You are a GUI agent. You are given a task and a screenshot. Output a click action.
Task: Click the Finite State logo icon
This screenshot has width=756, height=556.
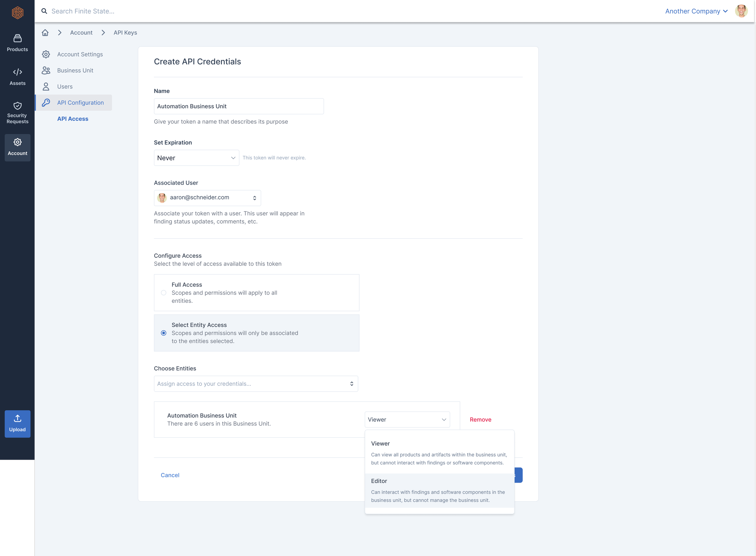coord(18,13)
